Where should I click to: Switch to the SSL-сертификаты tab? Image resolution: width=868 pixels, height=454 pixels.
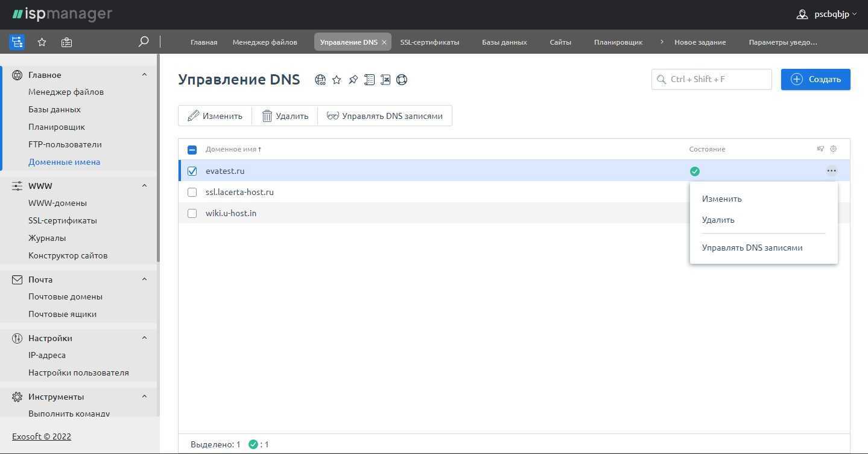[x=429, y=42]
